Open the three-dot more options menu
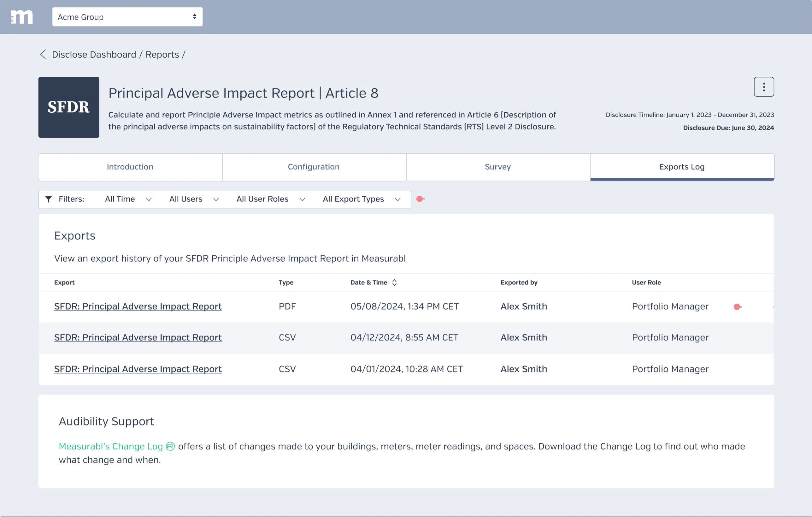 click(764, 87)
